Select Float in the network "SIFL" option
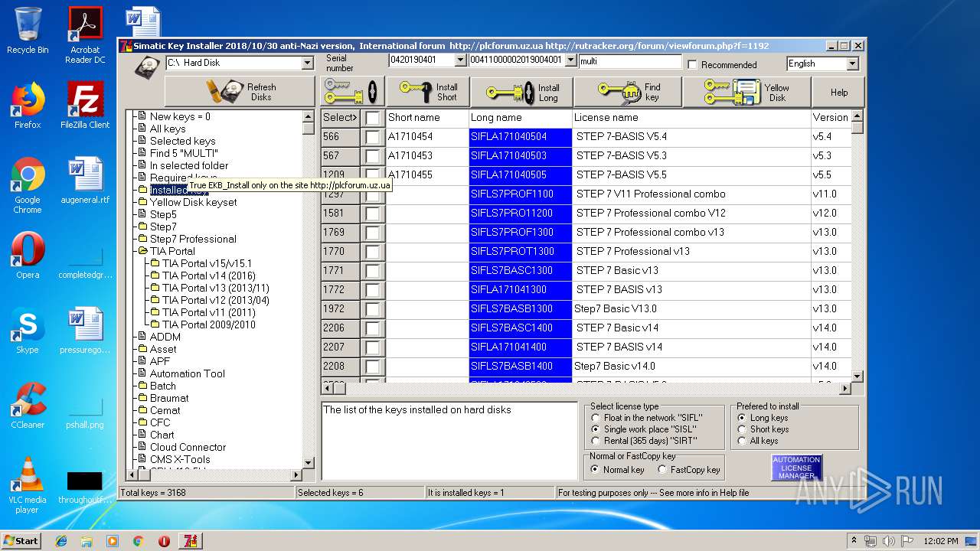Screen dimensions: 980x551 [x=596, y=418]
